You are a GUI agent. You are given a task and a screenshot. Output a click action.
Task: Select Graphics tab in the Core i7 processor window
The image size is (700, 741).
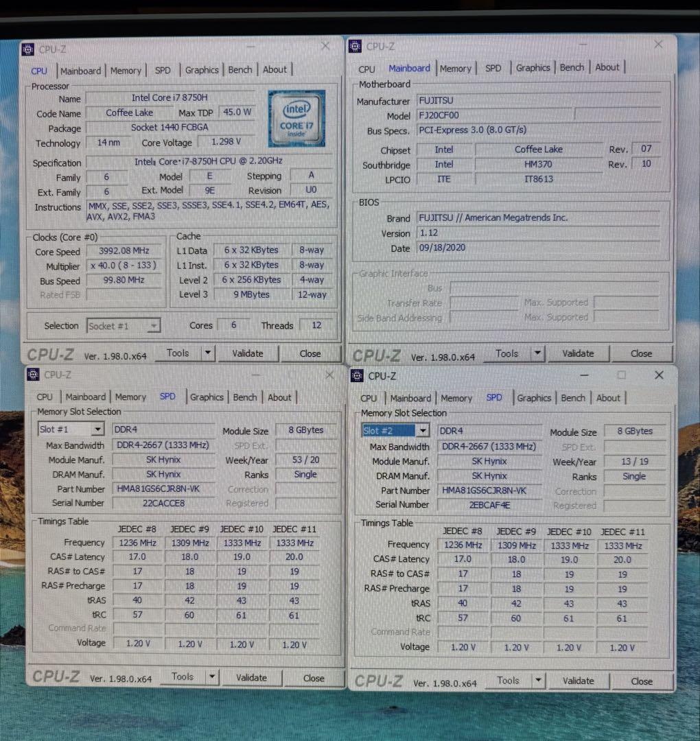202,70
